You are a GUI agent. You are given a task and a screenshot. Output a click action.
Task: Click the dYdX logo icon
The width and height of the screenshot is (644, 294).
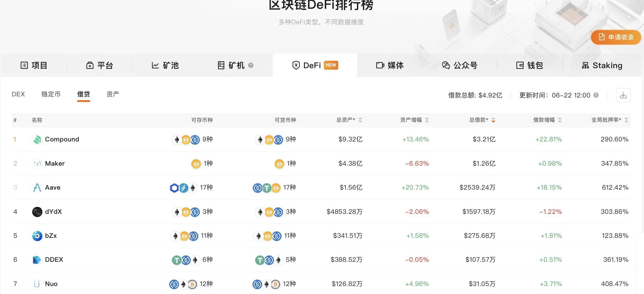(37, 212)
